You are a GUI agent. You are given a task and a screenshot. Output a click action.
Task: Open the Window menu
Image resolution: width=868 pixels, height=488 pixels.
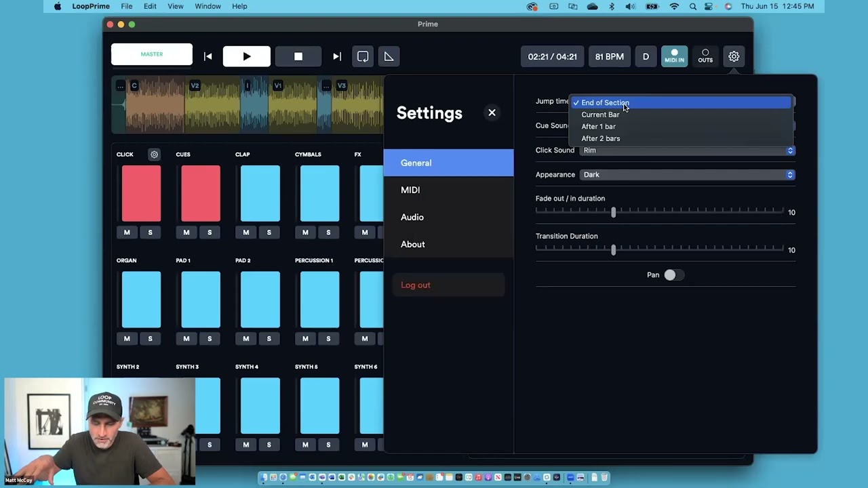point(208,6)
